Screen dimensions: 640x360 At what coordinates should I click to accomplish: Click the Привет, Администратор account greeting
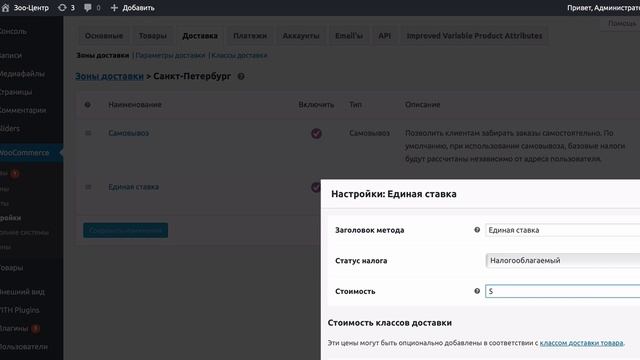603,8
